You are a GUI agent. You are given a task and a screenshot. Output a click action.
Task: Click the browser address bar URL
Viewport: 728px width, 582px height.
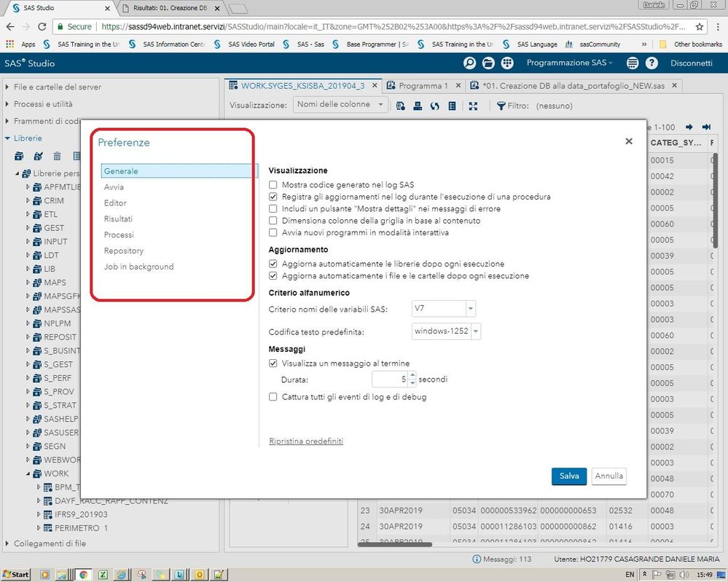[x=393, y=26]
